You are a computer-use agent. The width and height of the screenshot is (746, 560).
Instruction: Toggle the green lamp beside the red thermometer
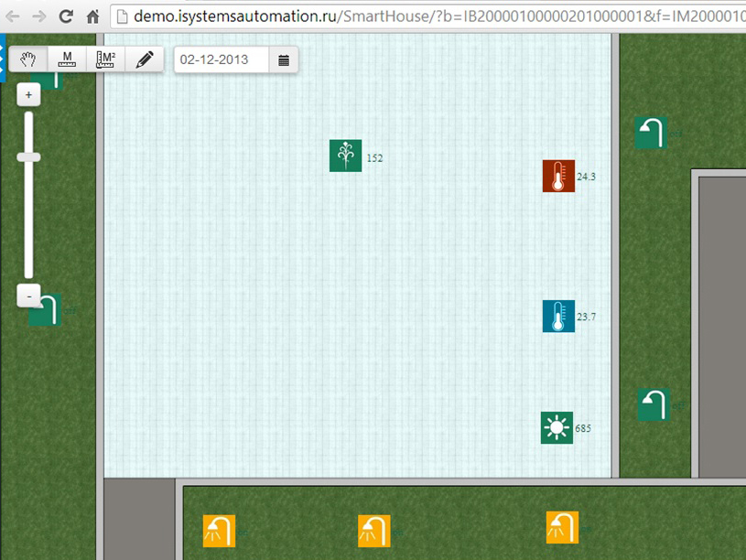(651, 133)
